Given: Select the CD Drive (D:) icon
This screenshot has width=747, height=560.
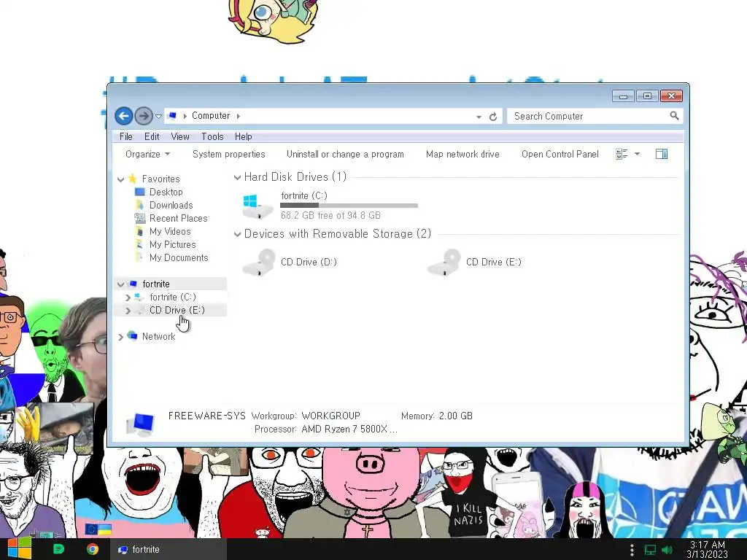Looking at the screenshot, I should pos(259,262).
